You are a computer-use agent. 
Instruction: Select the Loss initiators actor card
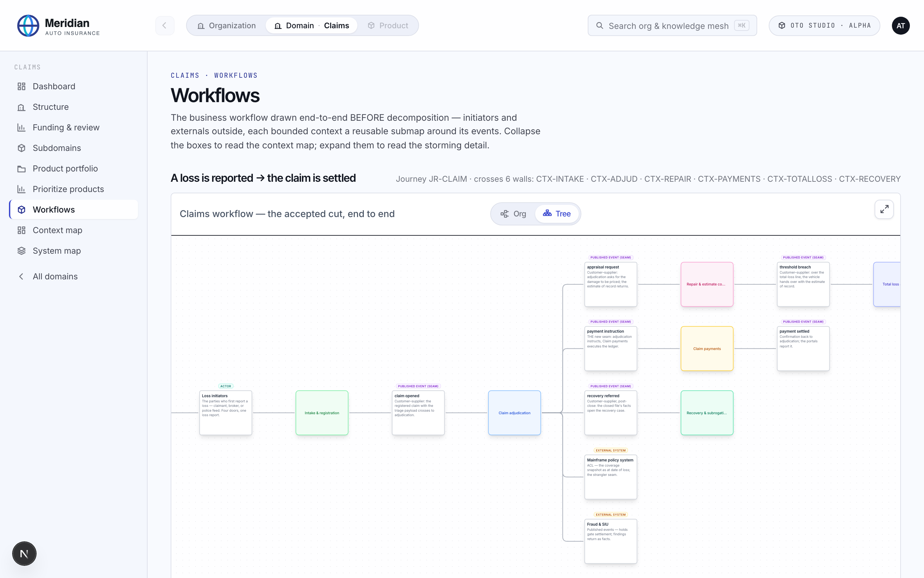[x=226, y=413]
